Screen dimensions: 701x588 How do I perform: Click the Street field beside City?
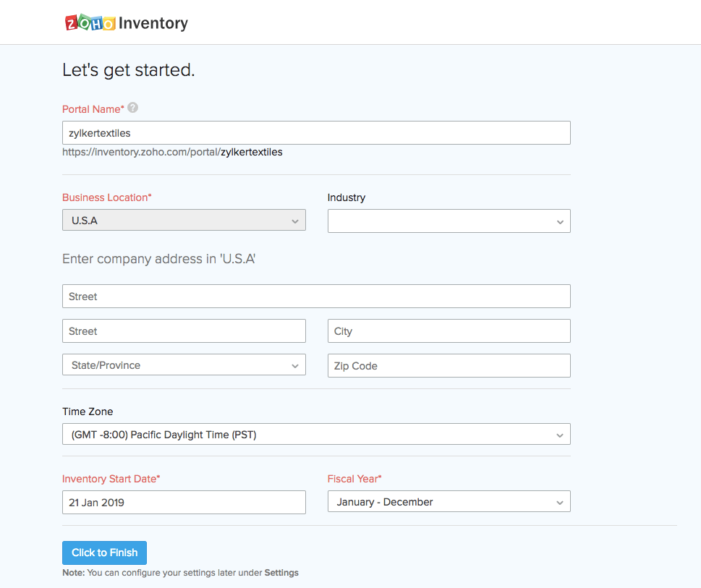(x=184, y=331)
